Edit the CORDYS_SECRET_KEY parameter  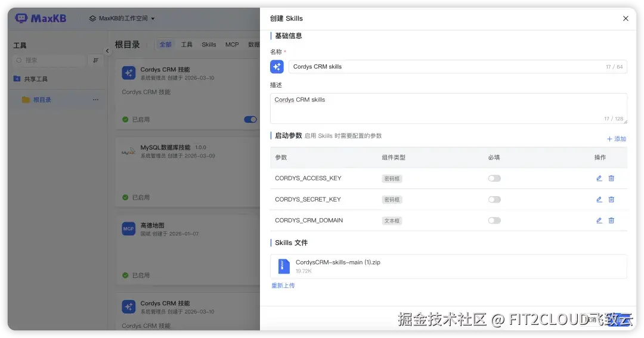click(599, 200)
